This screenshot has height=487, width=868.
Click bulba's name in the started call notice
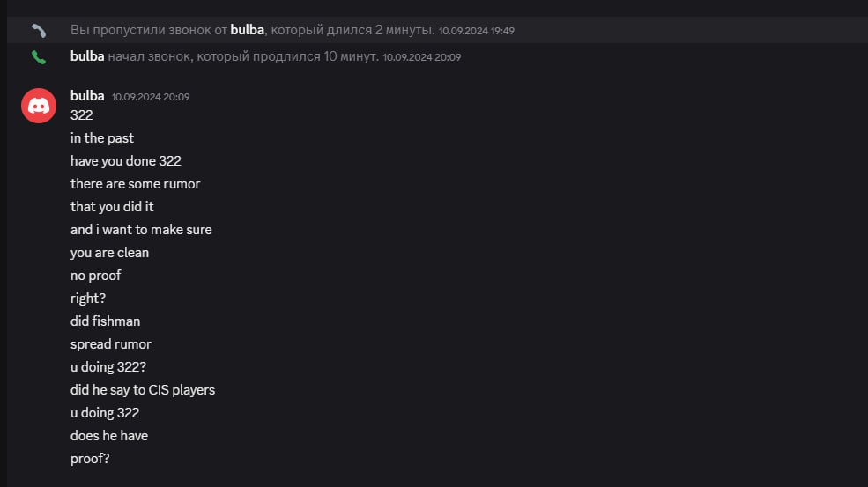(x=87, y=56)
